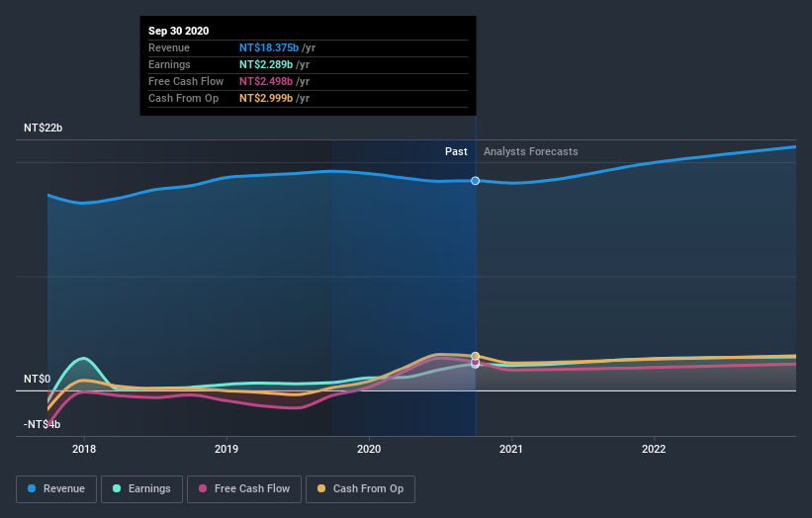Click the NT$2.498b free cash flow value
Viewport: 812px width, 518px height.
266,81
